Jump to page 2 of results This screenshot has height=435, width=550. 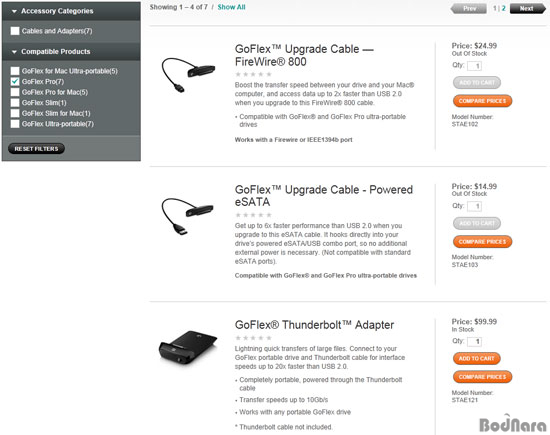click(504, 8)
